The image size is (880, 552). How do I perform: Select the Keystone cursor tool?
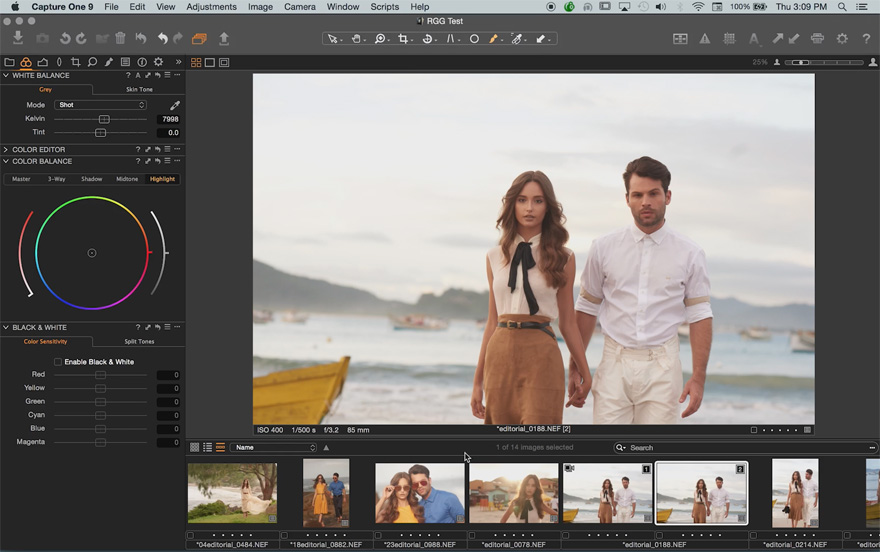pos(450,39)
